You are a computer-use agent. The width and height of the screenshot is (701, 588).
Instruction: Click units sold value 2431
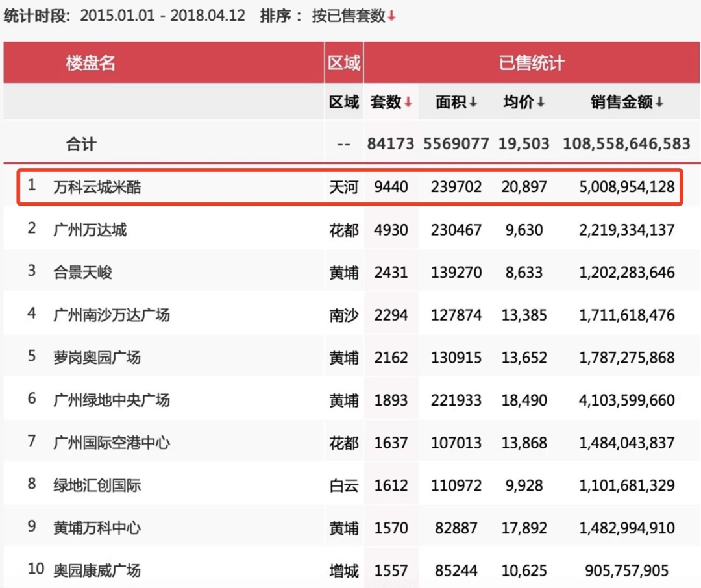391,273
